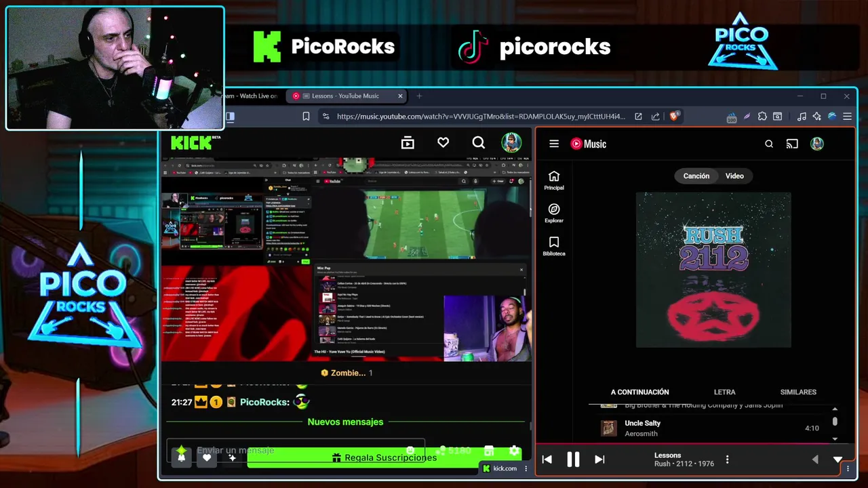Open Kick search magnifier
868x488 pixels.
click(479, 143)
